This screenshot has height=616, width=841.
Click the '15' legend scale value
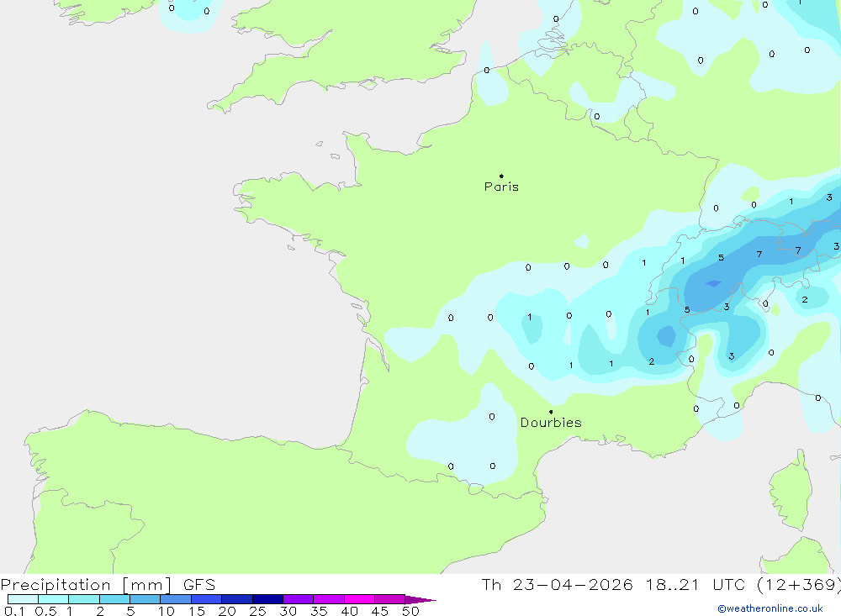pos(197,611)
